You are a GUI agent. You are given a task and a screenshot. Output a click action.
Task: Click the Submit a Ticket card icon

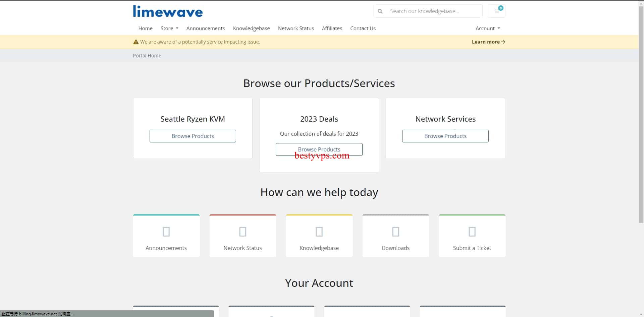click(x=472, y=232)
